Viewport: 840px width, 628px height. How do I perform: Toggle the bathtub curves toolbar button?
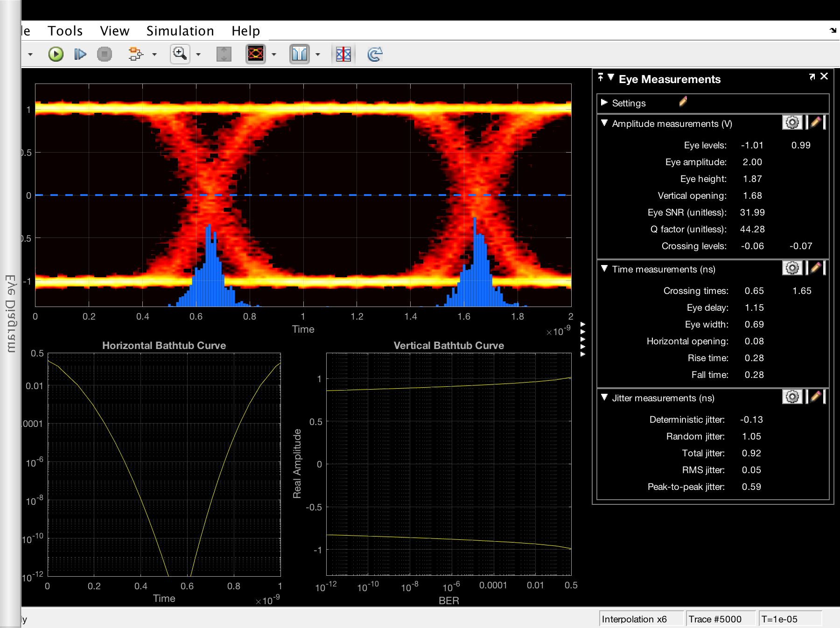pyautogui.click(x=299, y=54)
